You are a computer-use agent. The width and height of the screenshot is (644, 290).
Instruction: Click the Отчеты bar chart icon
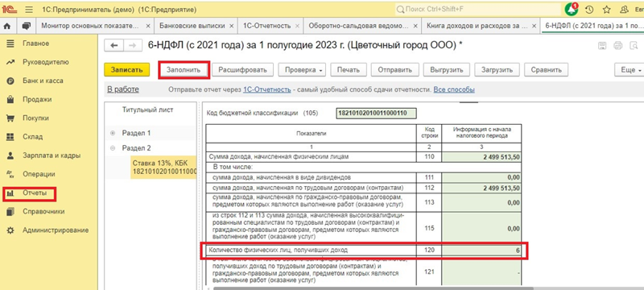pyautogui.click(x=10, y=193)
